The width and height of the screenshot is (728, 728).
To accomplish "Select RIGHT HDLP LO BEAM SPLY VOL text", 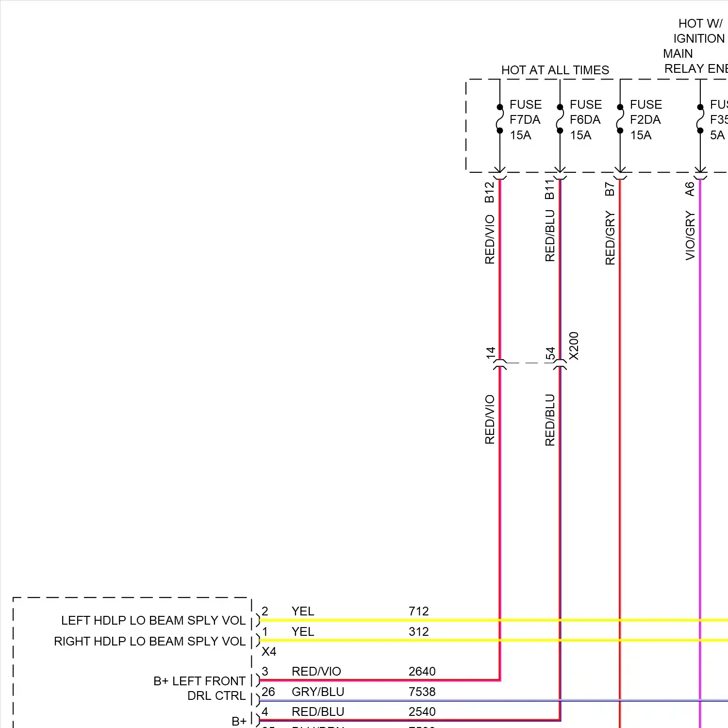I will click(149, 641).
